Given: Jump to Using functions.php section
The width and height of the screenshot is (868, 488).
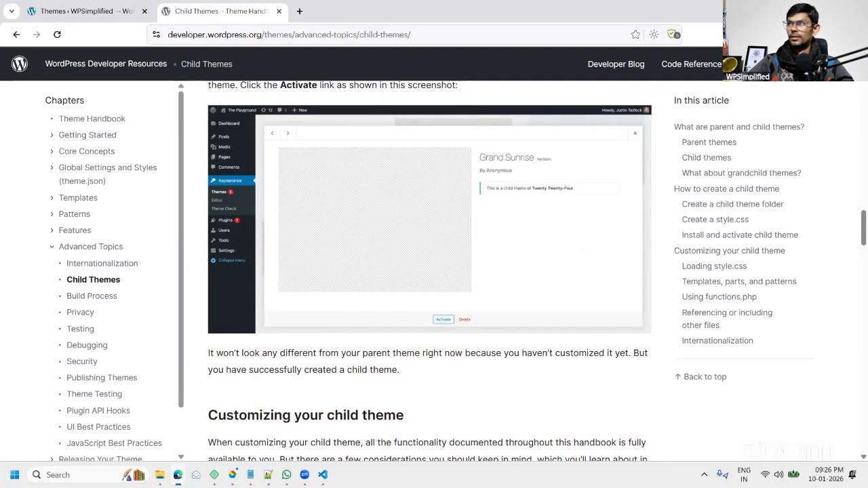Looking at the screenshot, I should tap(719, 297).
